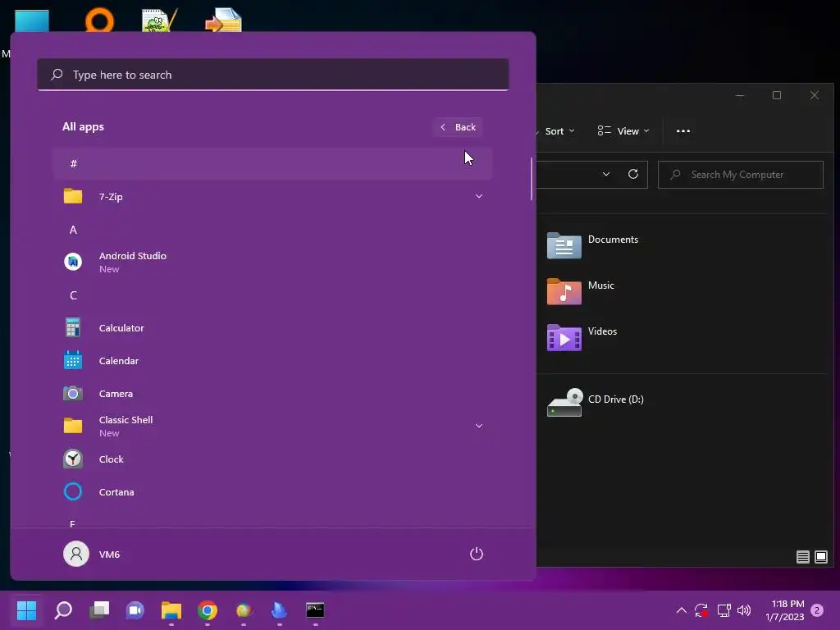
Task: Click the letter A section header
Action: [73, 230]
